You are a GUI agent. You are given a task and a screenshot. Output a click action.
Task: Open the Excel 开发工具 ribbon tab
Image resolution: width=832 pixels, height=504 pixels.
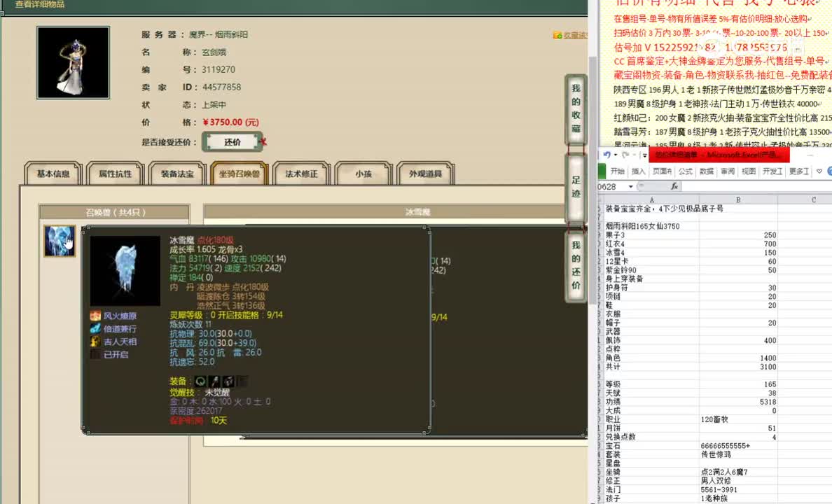click(772, 171)
